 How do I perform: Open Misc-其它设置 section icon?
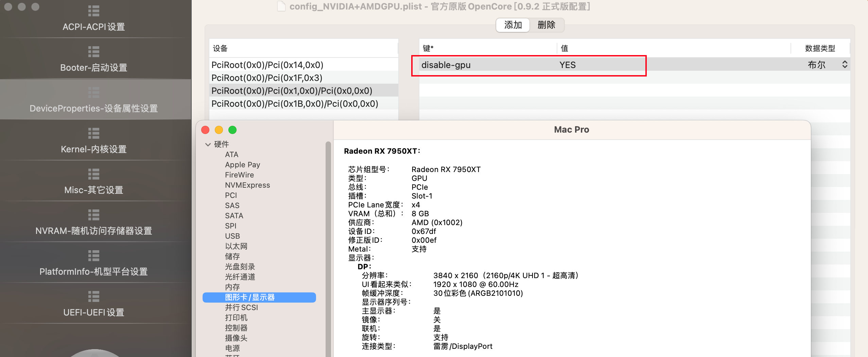93,174
